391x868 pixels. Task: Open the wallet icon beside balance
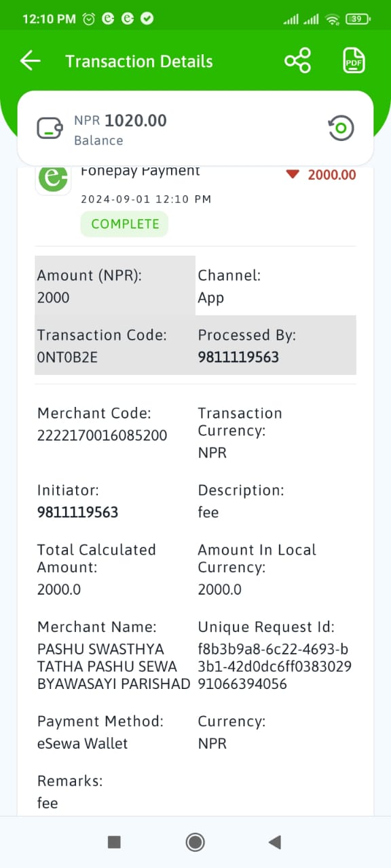50,128
